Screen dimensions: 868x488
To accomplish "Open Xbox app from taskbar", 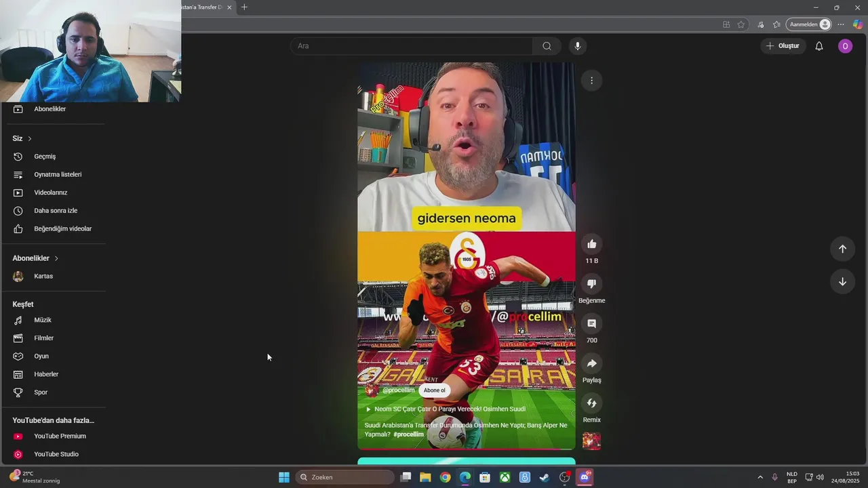I will pos(505,477).
